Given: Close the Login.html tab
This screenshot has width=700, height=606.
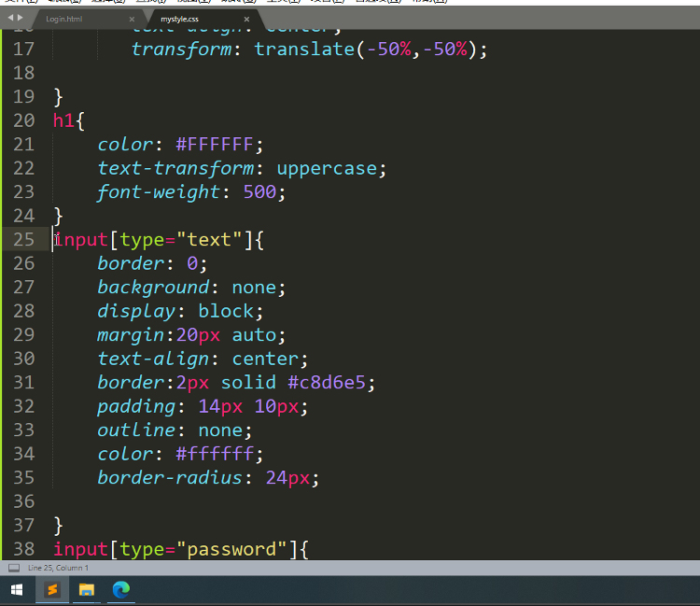Looking at the screenshot, I should [132, 19].
